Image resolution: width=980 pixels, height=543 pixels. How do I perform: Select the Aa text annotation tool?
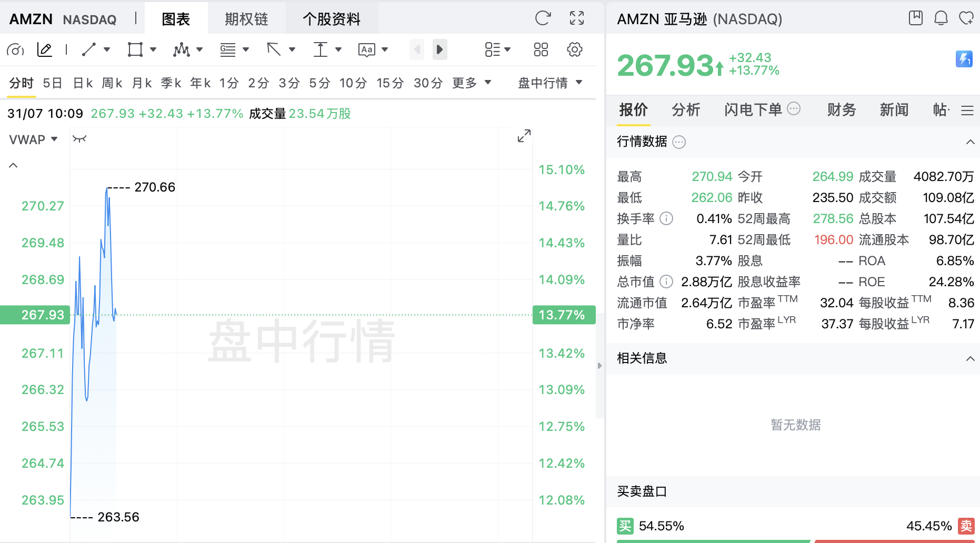pyautogui.click(x=367, y=50)
